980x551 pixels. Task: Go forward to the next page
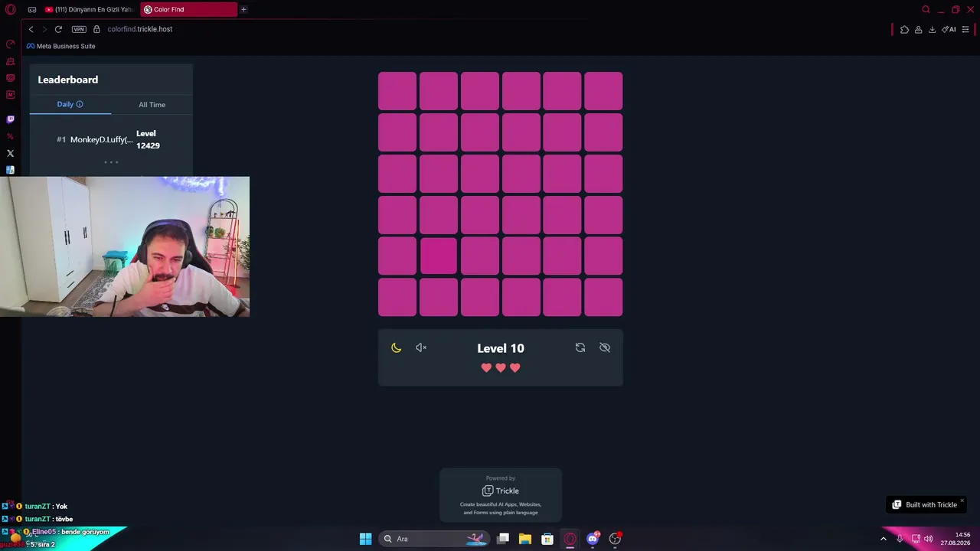(44, 29)
